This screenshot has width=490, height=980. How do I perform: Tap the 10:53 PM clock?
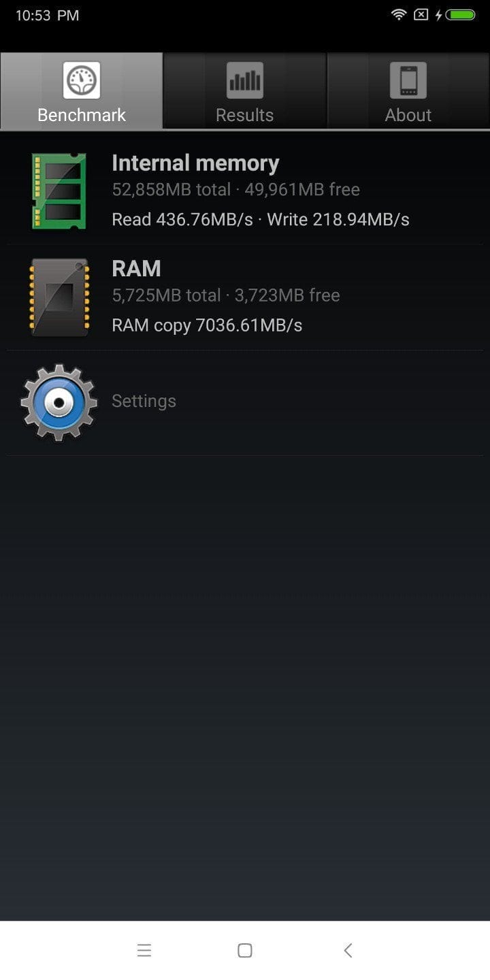click(48, 15)
